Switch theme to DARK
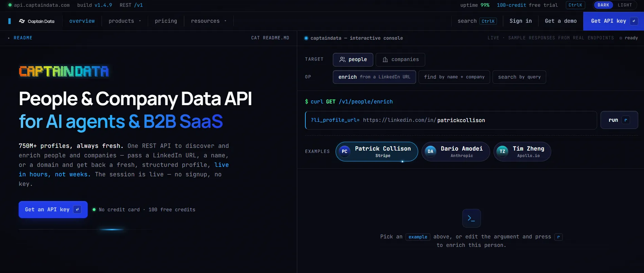Viewport: 644px width, 273px height. pos(603,5)
